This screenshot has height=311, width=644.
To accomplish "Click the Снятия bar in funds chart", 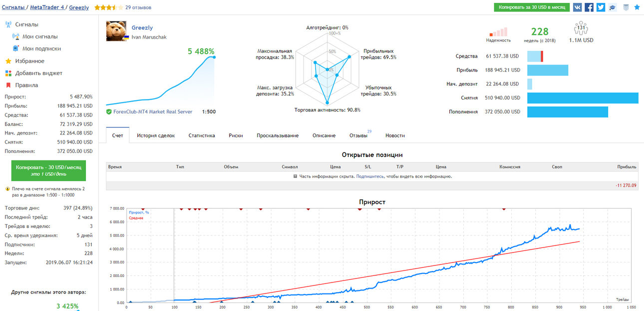I will point(583,98).
